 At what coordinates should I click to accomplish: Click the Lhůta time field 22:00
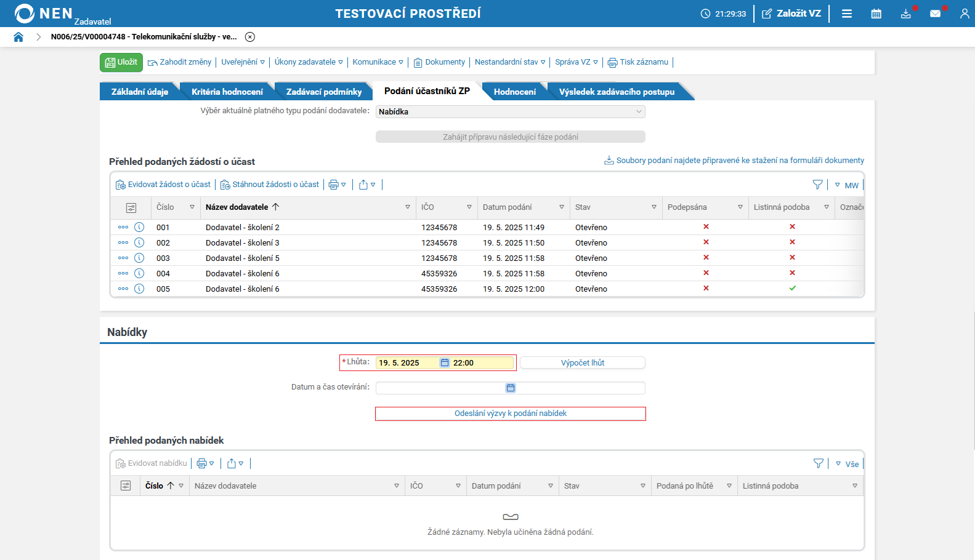(480, 363)
